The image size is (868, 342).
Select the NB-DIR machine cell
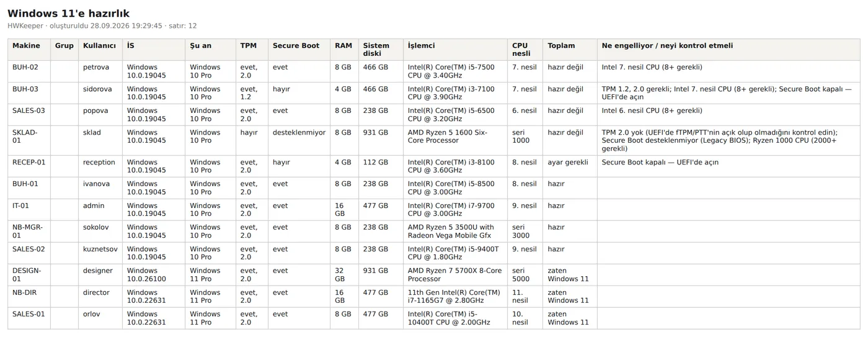coord(29,297)
